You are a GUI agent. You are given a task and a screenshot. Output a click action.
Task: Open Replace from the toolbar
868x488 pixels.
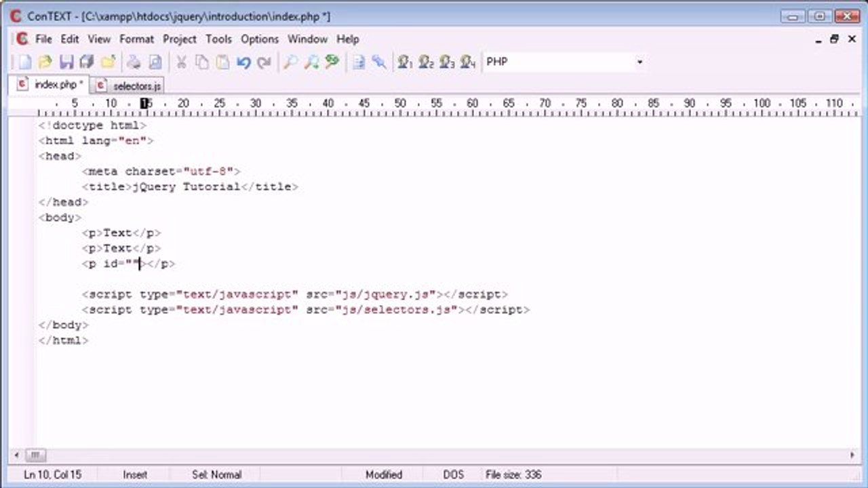332,62
